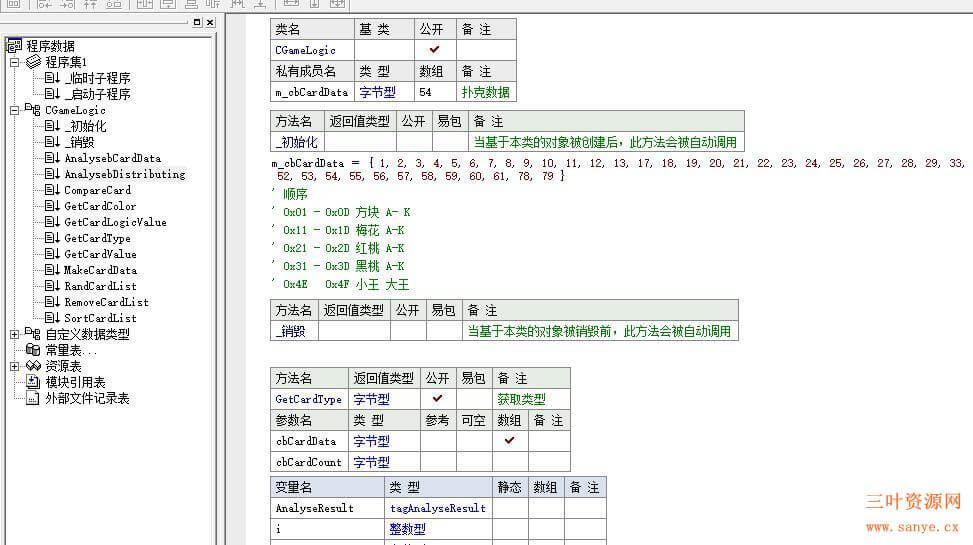Viewport: 973px width, 545px height.
Task: Open the 模块引用表 module reference icon
Action: pos(33,382)
